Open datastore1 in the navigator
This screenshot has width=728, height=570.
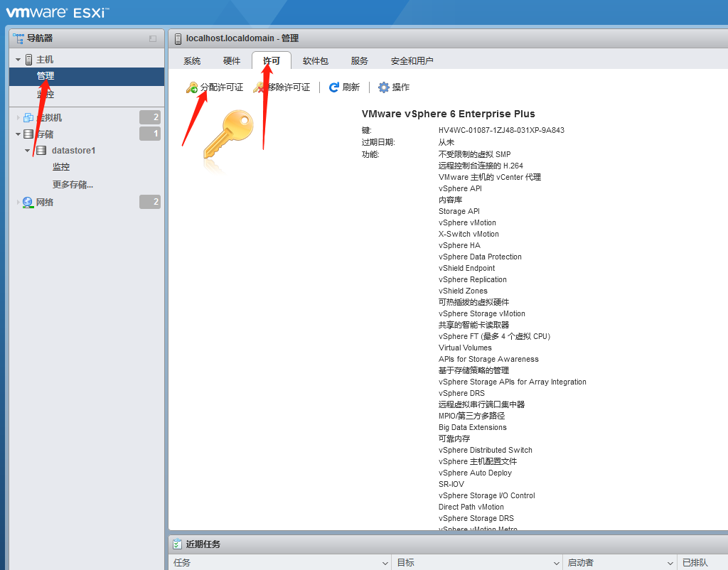pos(73,151)
